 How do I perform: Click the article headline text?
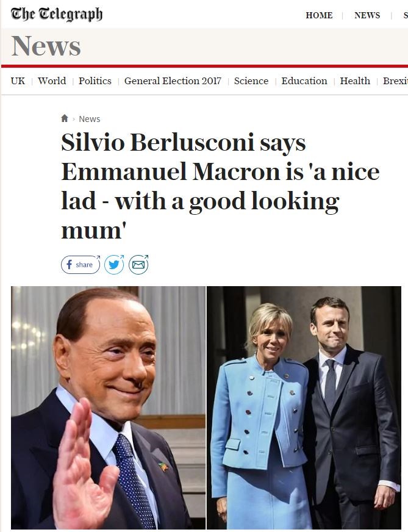(x=220, y=187)
